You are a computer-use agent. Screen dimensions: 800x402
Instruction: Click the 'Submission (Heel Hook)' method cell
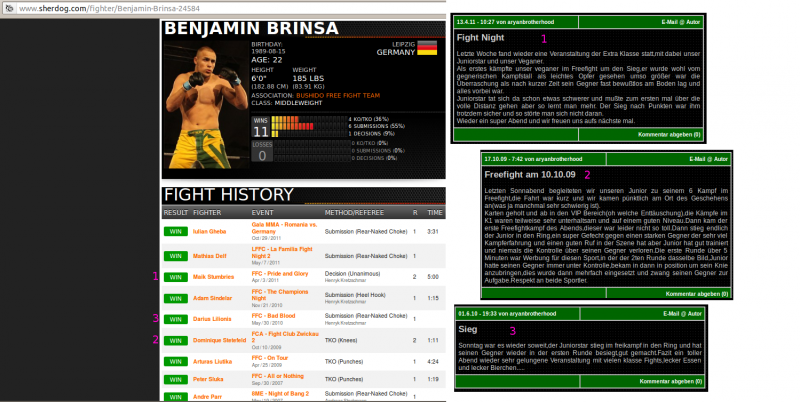pos(355,295)
